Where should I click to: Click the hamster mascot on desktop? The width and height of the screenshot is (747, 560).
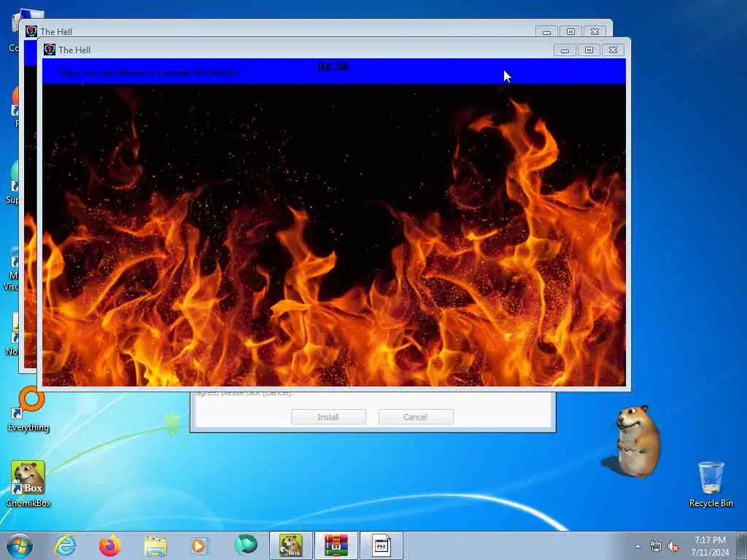[636, 441]
